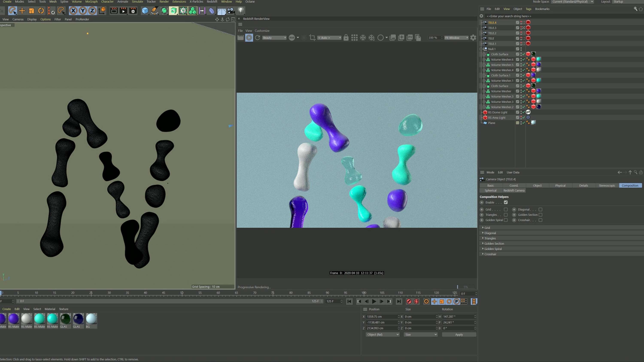The height and width of the screenshot is (362, 644).
Task: Toggle the X axis lock
Action: (73, 11)
